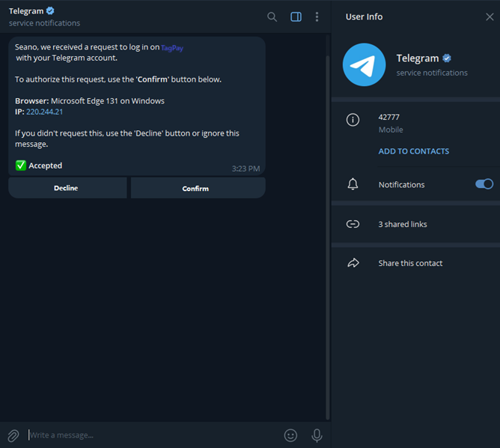This screenshot has width=500, height=448.
Task: Disable the Notifications toggle switch
Action: pos(484,184)
